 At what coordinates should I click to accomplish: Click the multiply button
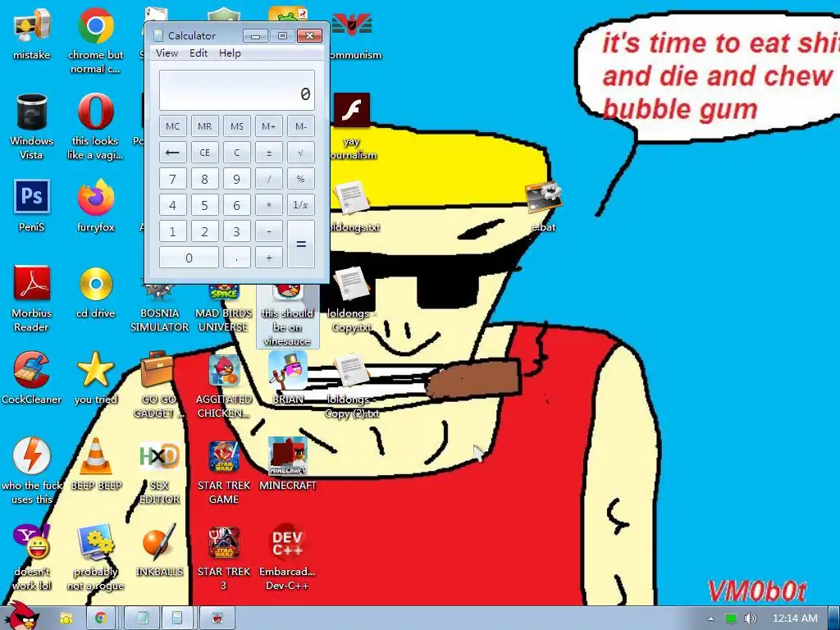[269, 205]
